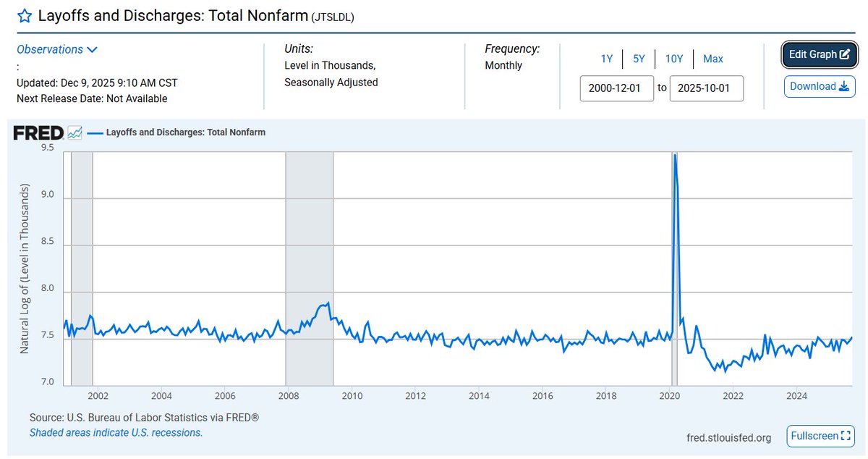This screenshot has height=459, width=868.
Task: Click the x-axis label 2016
Action: (x=542, y=396)
